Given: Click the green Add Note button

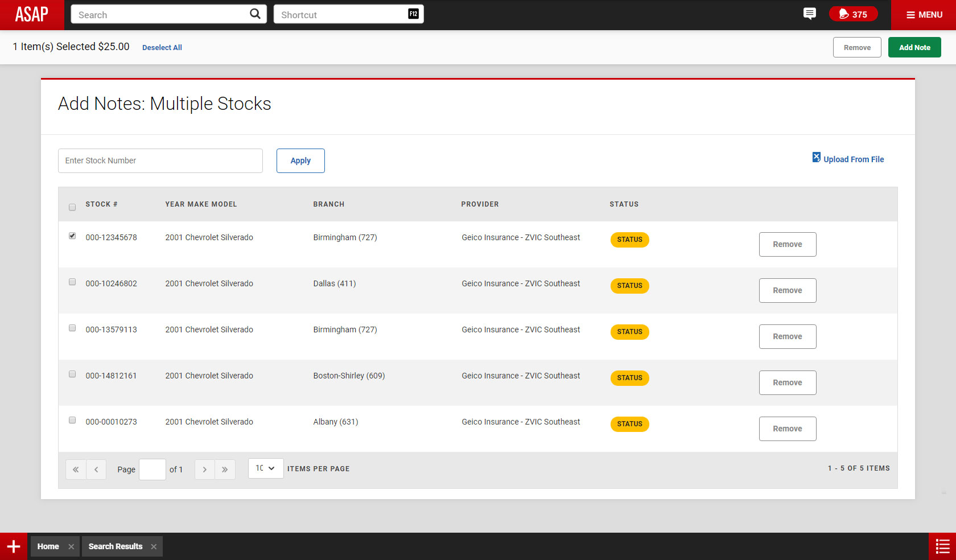Looking at the screenshot, I should click(914, 47).
